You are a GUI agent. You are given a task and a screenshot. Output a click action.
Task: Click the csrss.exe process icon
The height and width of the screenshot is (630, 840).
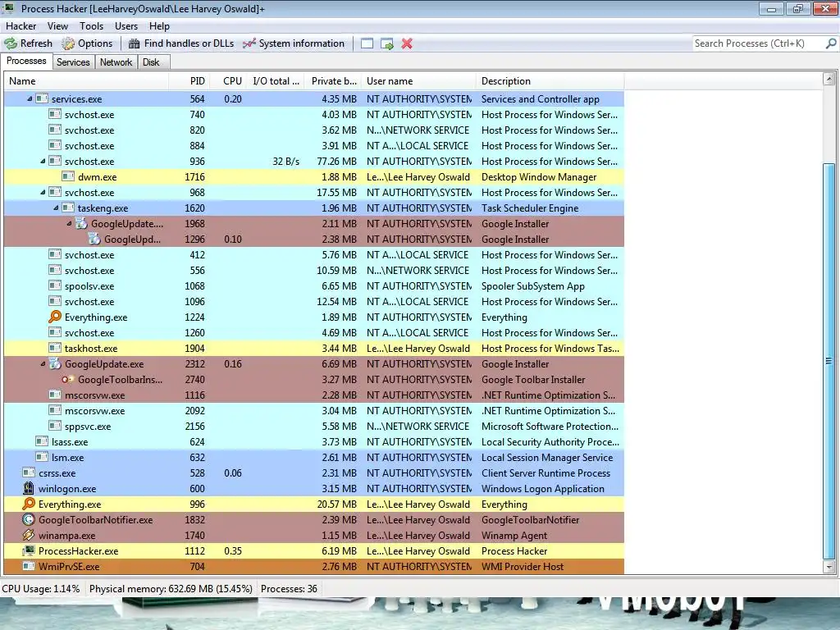29,473
